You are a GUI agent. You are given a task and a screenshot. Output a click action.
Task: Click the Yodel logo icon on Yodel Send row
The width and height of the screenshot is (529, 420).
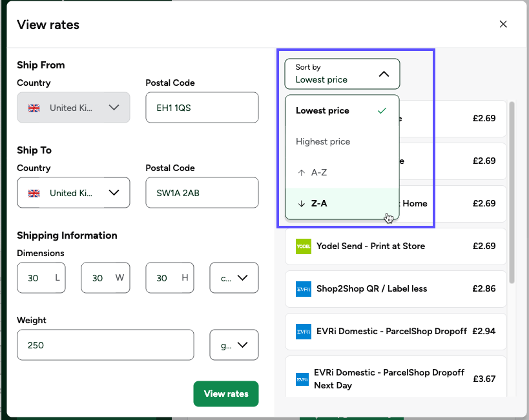click(x=304, y=246)
